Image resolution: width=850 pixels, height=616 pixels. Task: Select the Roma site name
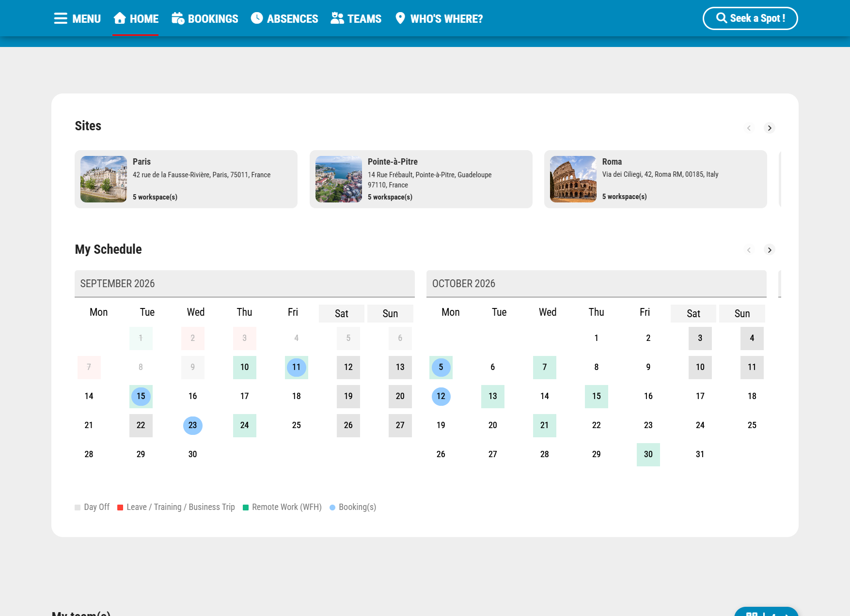tap(612, 162)
